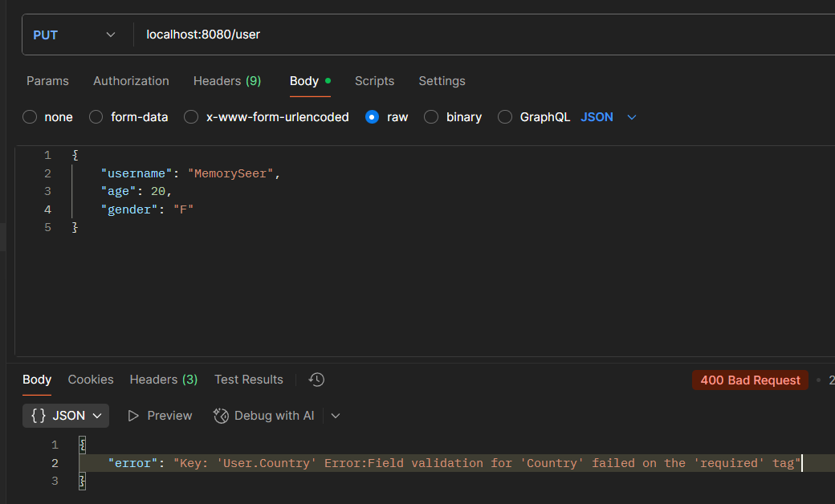Open the response JSON format dropdown

[66, 416]
